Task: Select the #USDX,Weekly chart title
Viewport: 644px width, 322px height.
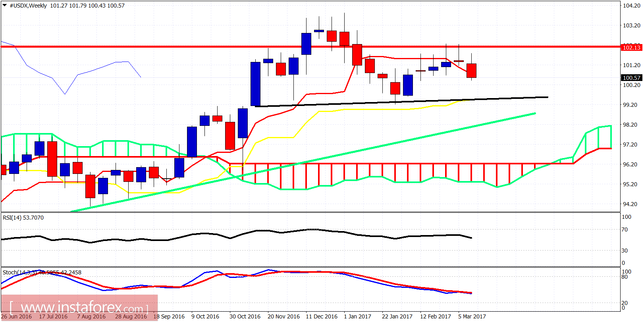Action: click(x=28, y=6)
